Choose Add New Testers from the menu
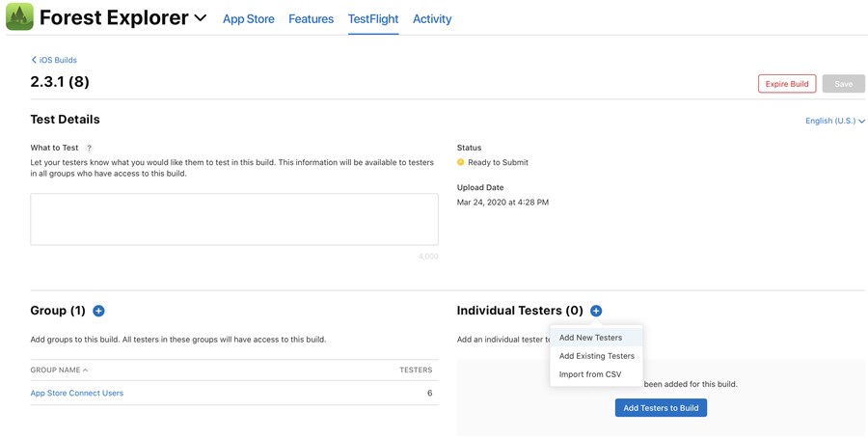Viewport: 868px width, 438px height. click(596, 338)
